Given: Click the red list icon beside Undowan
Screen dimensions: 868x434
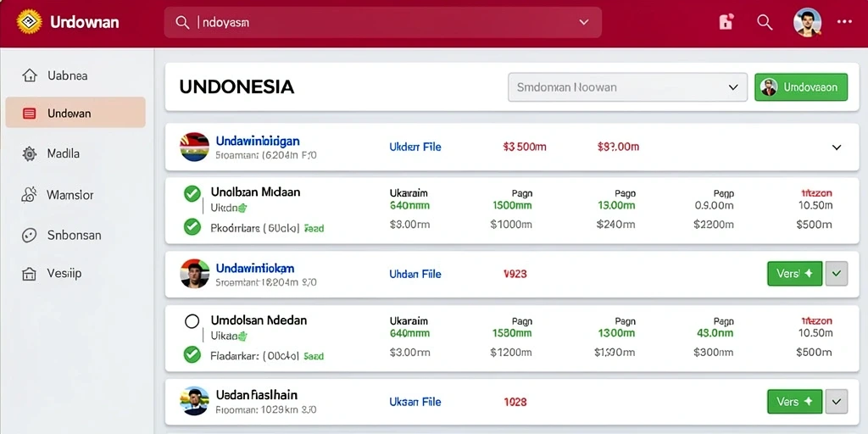Looking at the screenshot, I should click(x=30, y=114).
